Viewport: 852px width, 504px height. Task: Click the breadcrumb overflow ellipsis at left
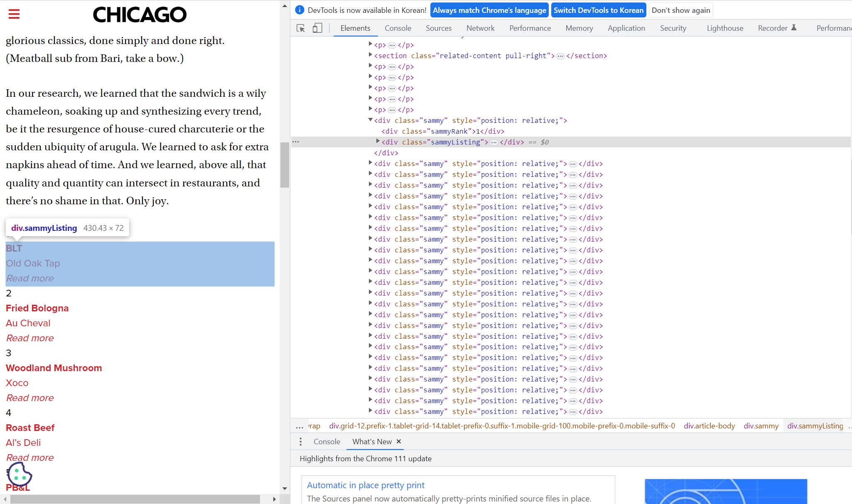click(x=299, y=426)
